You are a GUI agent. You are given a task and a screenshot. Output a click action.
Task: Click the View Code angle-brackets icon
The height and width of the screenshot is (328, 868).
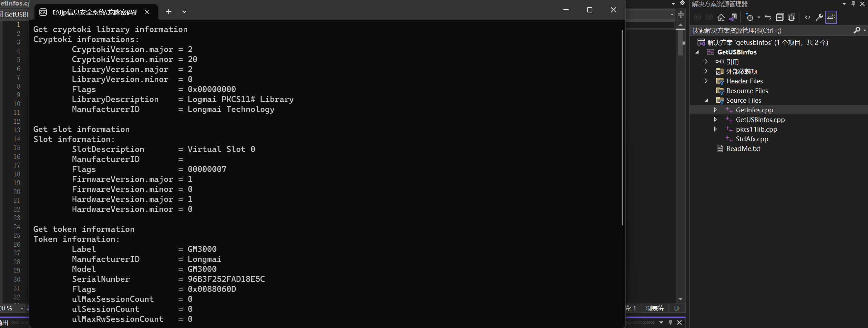(x=808, y=17)
